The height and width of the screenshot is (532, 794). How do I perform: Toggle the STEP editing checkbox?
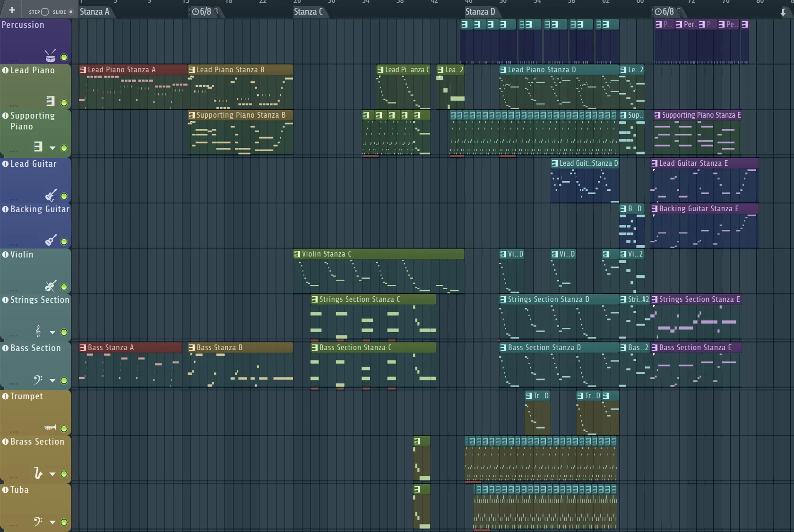pyautogui.click(x=45, y=12)
